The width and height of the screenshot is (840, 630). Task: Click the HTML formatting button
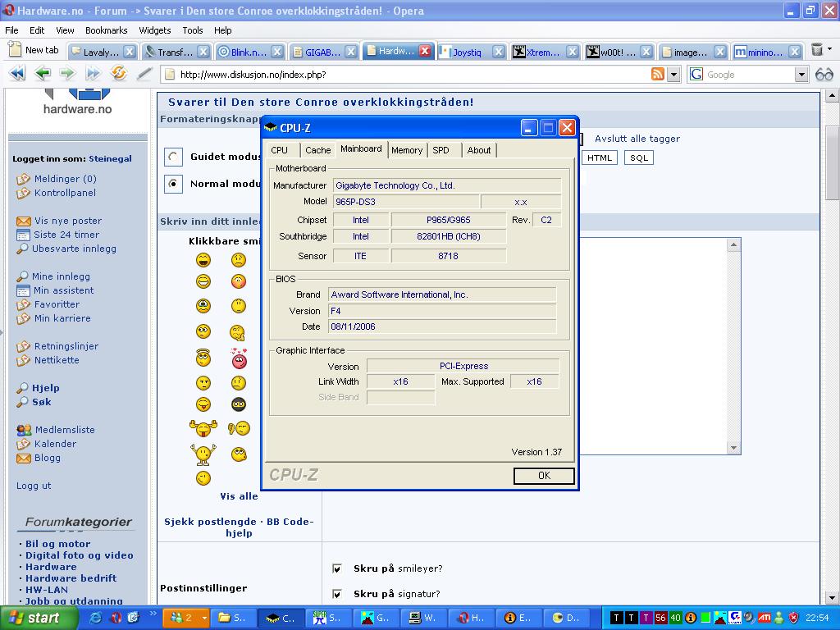point(600,157)
